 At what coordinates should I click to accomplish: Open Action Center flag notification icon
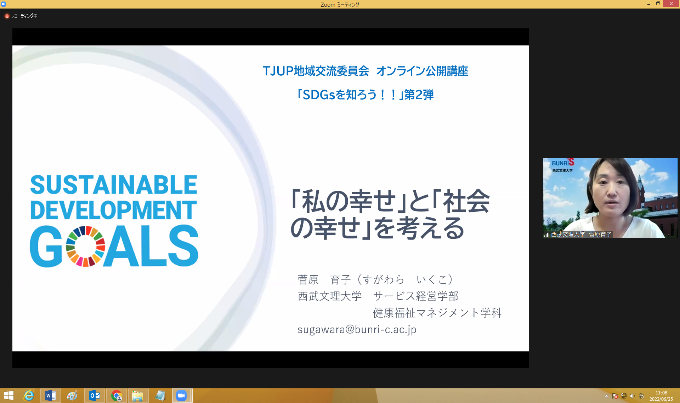(x=615, y=396)
